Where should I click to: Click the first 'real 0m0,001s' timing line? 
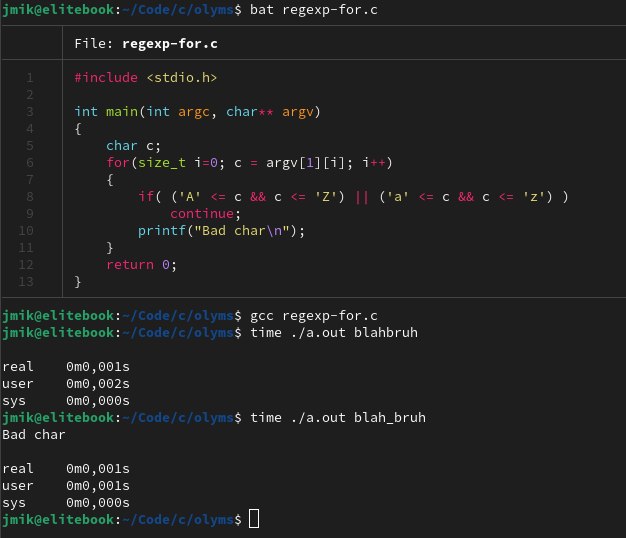66,367
